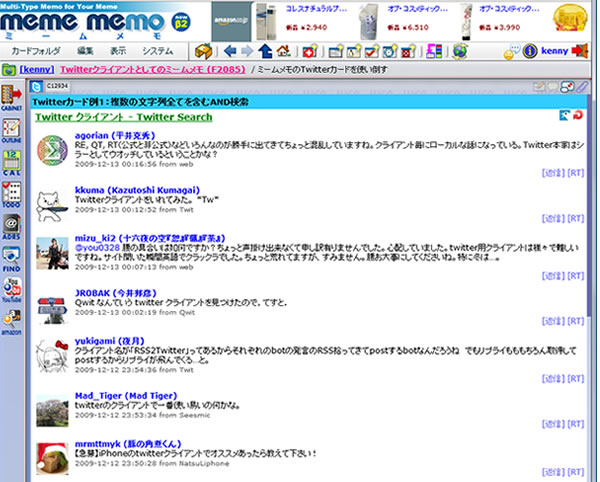Image resolution: width=600 pixels, height=482 pixels.
Task: Open the amazon sidebar icon
Action: [11, 322]
